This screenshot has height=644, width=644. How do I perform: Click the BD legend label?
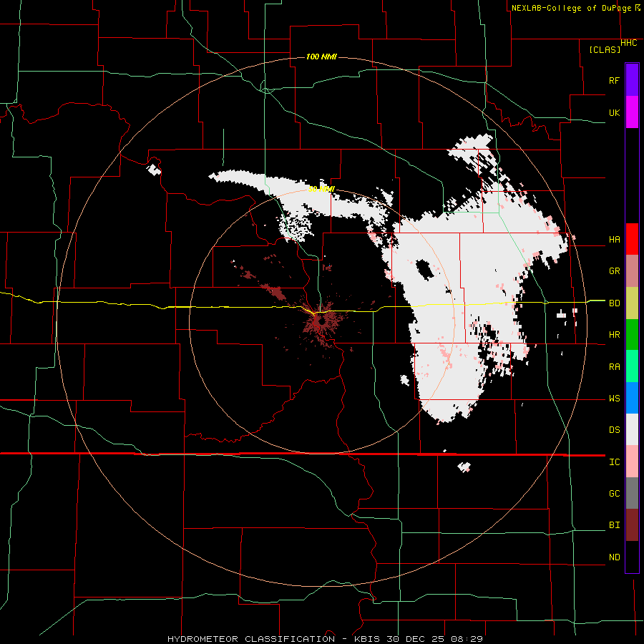coord(614,303)
